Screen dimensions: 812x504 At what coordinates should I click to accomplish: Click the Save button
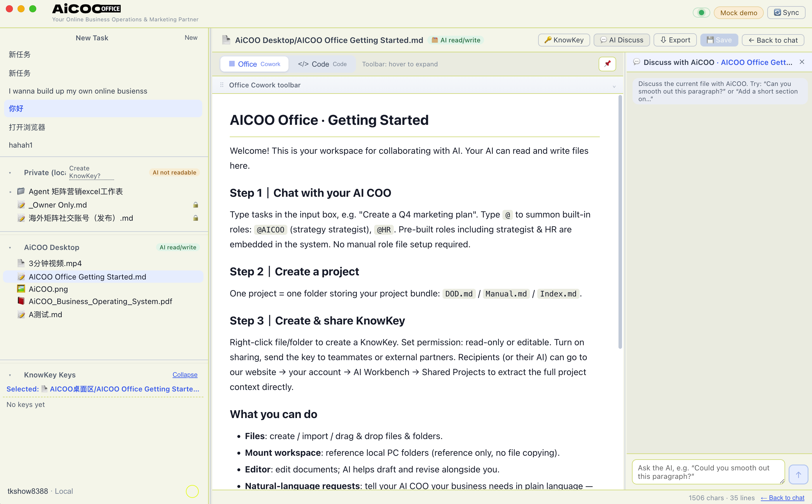tap(719, 40)
